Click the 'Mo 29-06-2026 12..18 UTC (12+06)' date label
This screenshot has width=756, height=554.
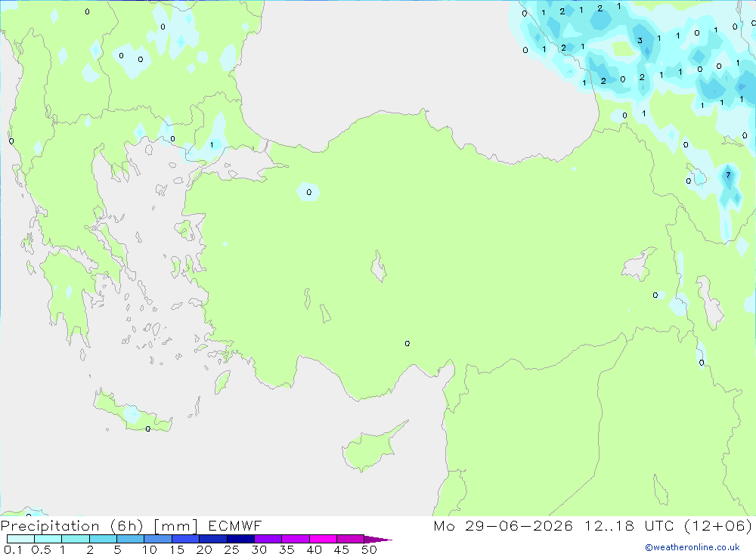point(593,526)
